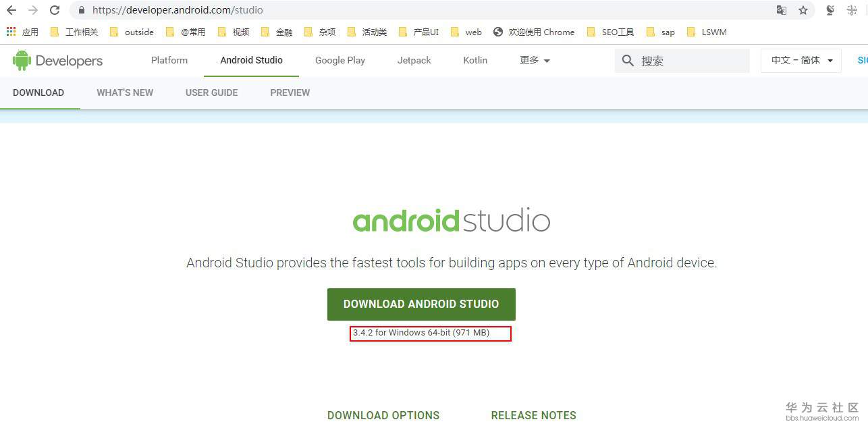Click the magnifier search icon
This screenshot has height=428, width=868.
coord(628,61)
